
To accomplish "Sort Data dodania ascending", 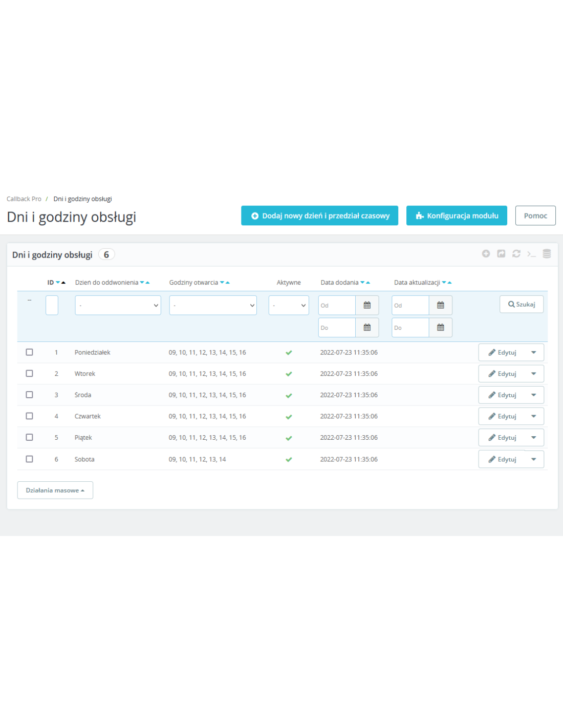I will tap(367, 283).
